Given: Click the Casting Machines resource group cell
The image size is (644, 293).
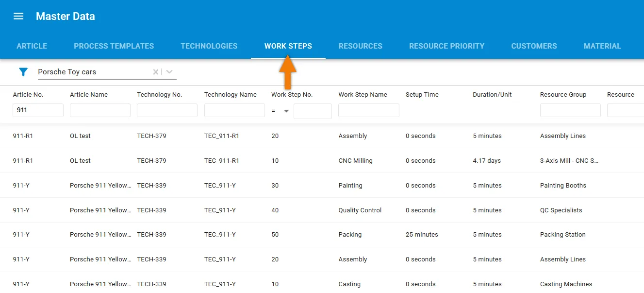Looking at the screenshot, I should tap(566, 284).
